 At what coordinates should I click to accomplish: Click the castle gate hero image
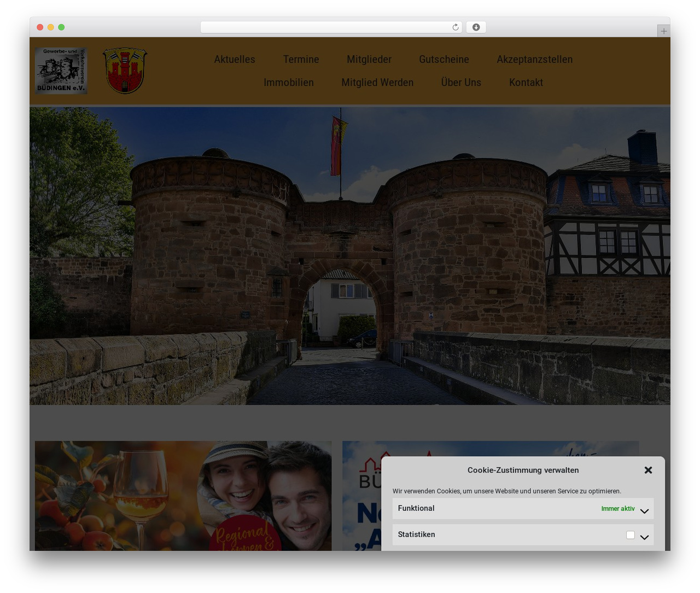click(350, 255)
